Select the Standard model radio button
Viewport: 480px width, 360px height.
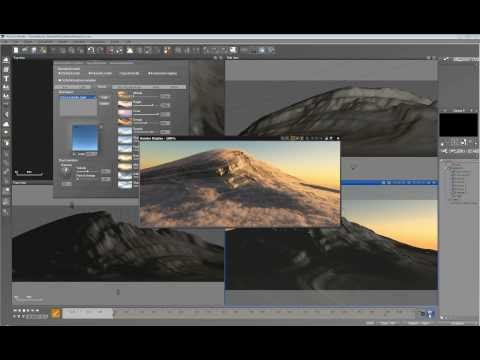point(69,73)
